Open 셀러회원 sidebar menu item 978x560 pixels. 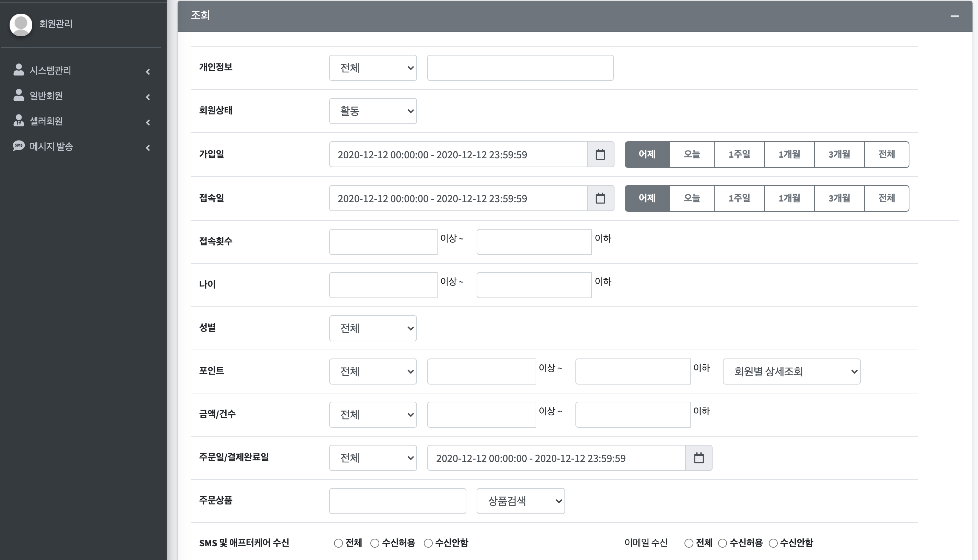(81, 121)
